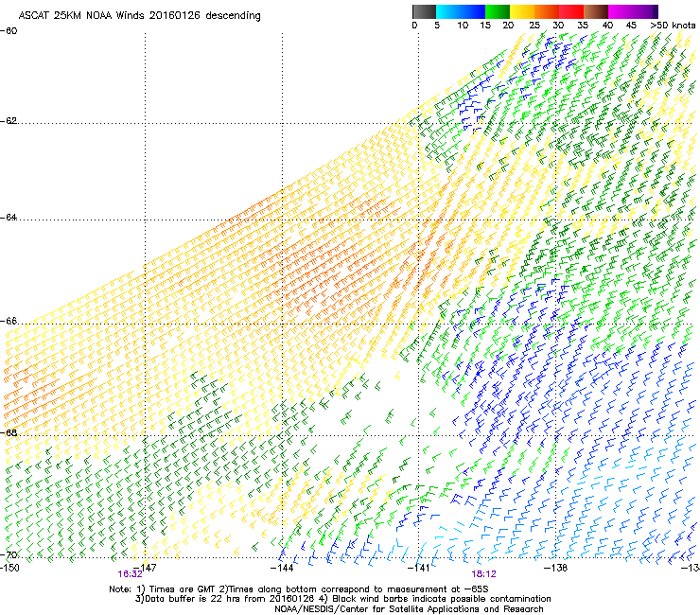Click the -147 longitude label

[145, 568]
